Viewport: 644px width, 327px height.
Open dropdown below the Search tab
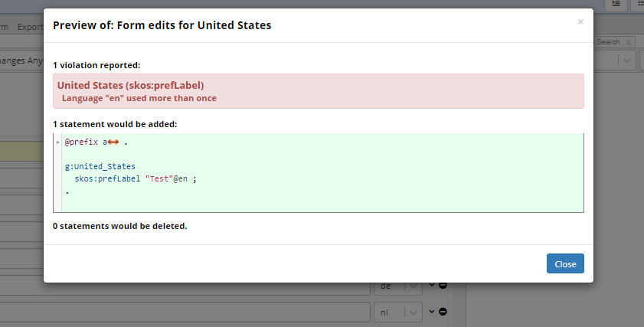point(625,61)
